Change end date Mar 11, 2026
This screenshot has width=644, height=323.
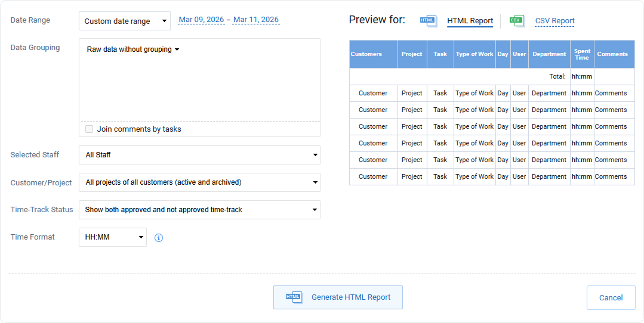pos(256,20)
